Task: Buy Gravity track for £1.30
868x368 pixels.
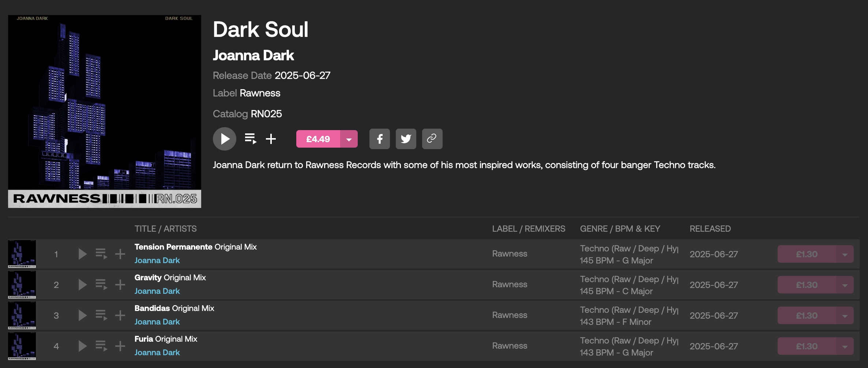Action: 807,285
